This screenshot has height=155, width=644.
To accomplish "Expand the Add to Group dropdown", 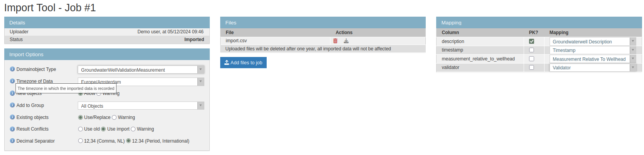I will 141,106.
